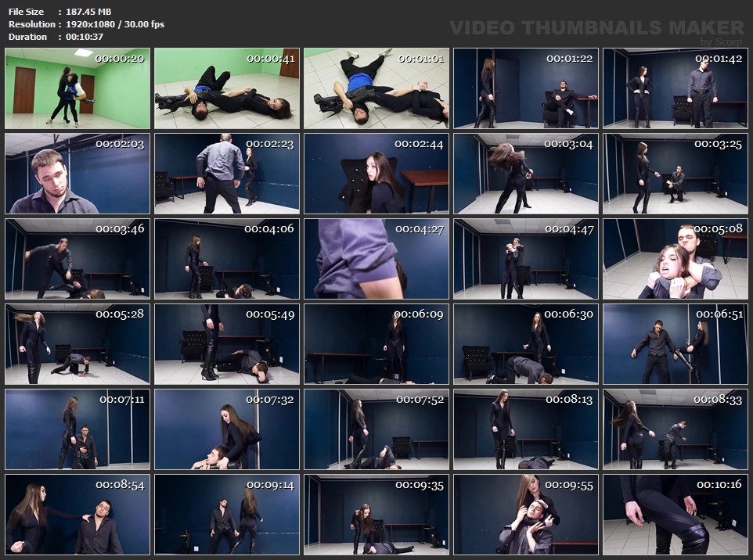Select the last thumbnail 00:10:16

point(676,515)
